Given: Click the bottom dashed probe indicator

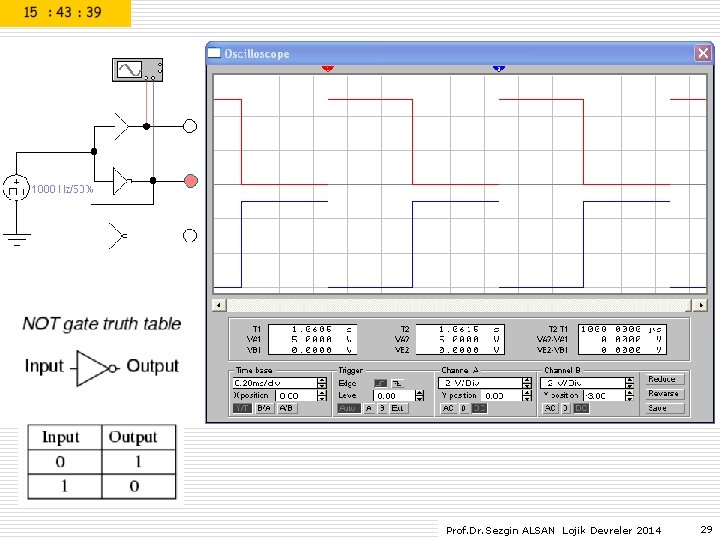Looking at the screenshot, I should click(x=190, y=236).
